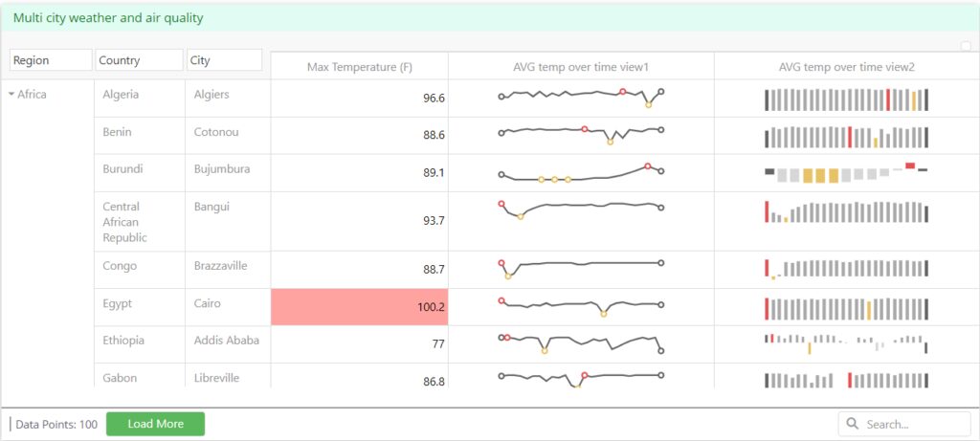This screenshot has width=980, height=441.
Task: Click the AVG temp over time view2 header
Action: (x=846, y=66)
